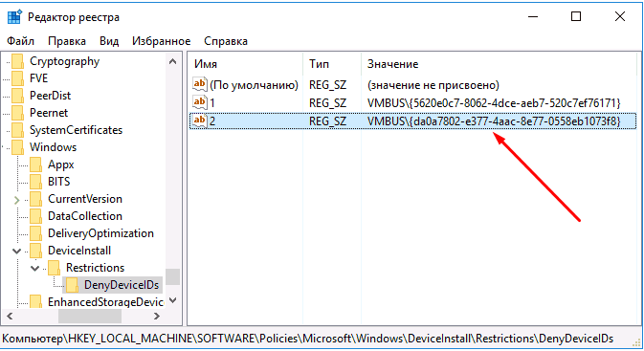The width and height of the screenshot is (644, 351).
Task: Expand the CurrentVersion tree node
Action: coord(17,200)
